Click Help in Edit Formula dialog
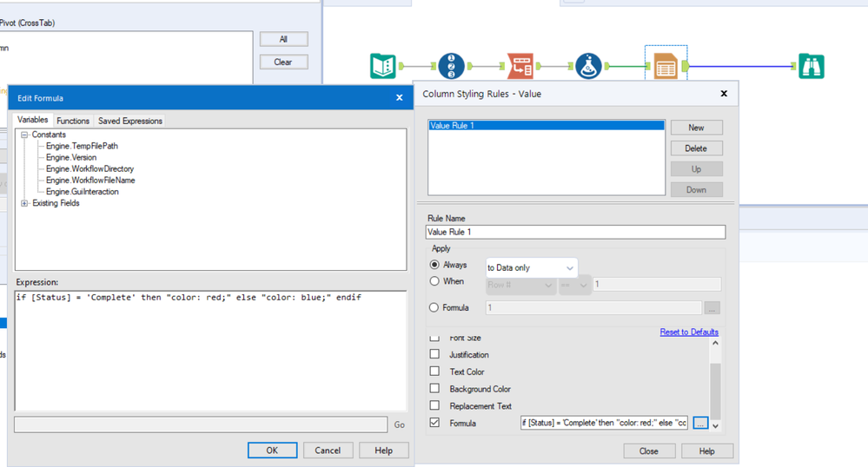The height and width of the screenshot is (467, 868). (x=384, y=451)
